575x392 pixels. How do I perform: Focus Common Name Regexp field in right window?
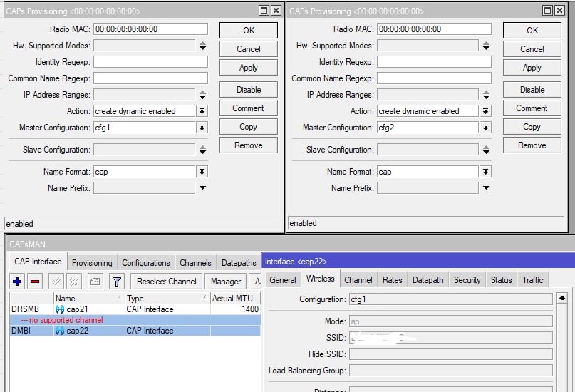pos(434,78)
